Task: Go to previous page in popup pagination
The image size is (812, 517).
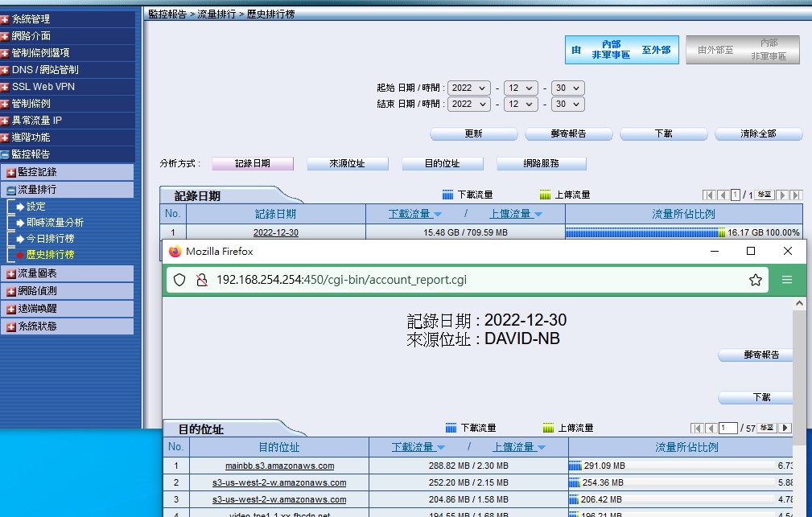Action: point(710,429)
